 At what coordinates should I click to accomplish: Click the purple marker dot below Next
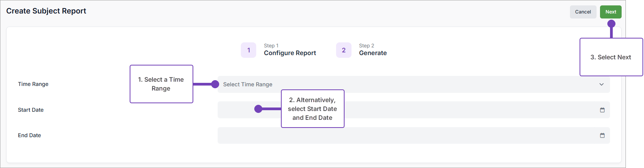(x=611, y=24)
